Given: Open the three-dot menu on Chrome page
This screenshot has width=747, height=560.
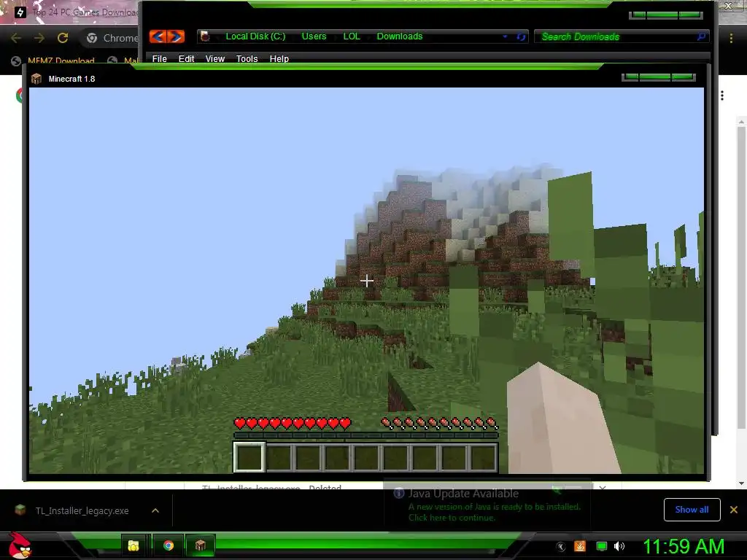Looking at the screenshot, I should point(722,96).
